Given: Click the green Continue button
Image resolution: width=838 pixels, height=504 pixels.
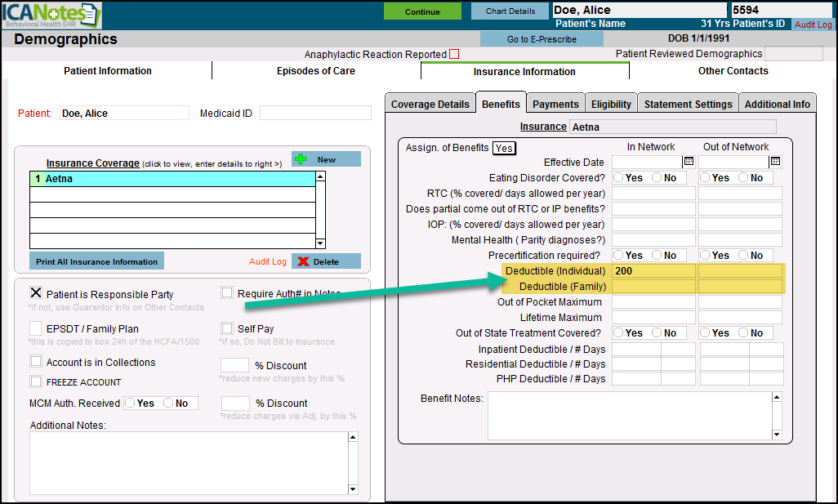Looking at the screenshot, I should (422, 11).
